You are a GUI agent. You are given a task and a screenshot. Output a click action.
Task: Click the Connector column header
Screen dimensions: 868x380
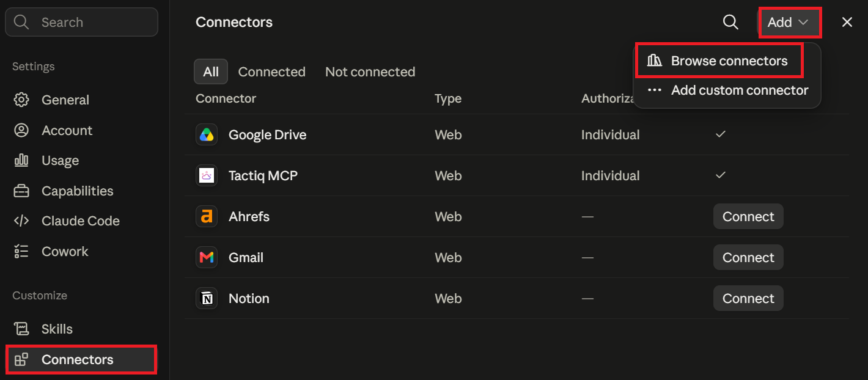(226, 98)
